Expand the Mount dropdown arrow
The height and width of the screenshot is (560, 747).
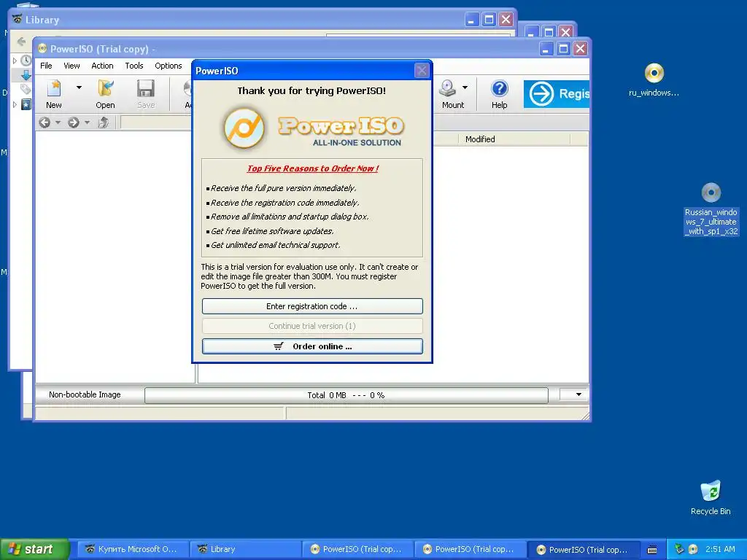tap(465, 87)
